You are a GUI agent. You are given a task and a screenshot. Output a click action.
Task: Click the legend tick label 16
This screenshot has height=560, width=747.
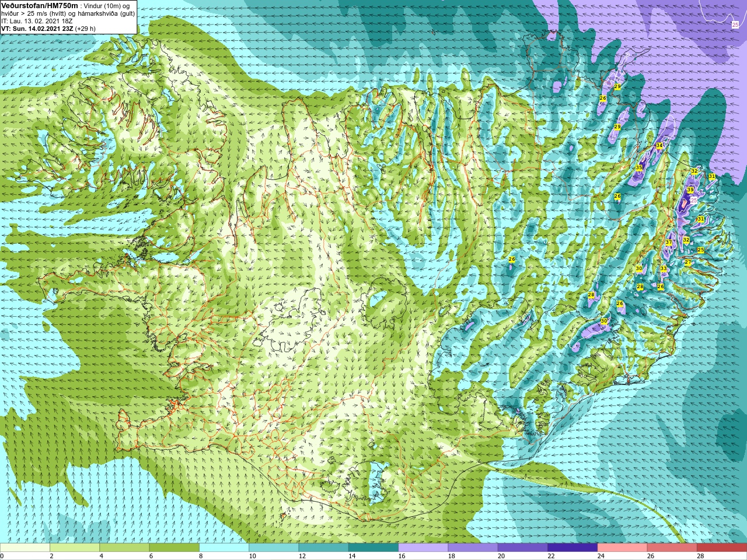click(x=402, y=556)
